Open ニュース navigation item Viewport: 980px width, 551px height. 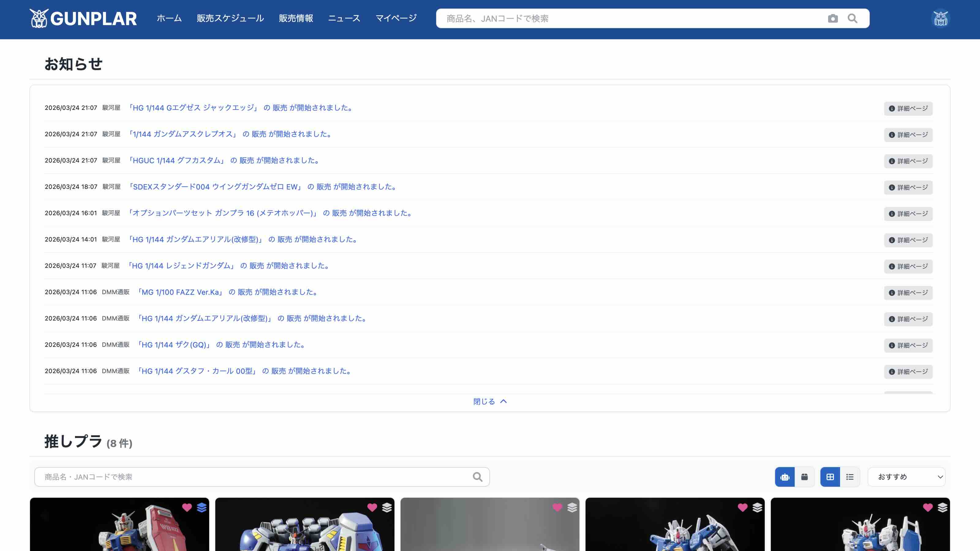(x=344, y=18)
